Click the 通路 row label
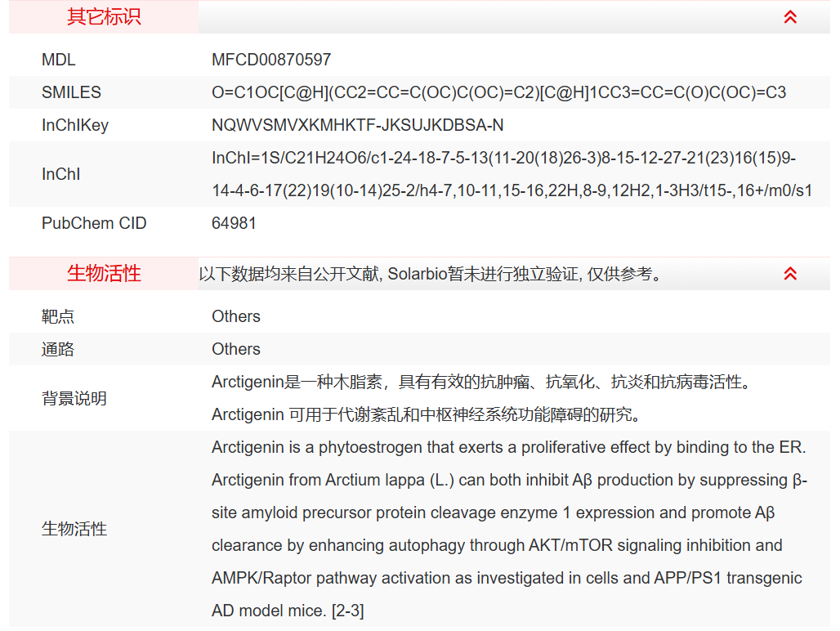 (58, 349)
